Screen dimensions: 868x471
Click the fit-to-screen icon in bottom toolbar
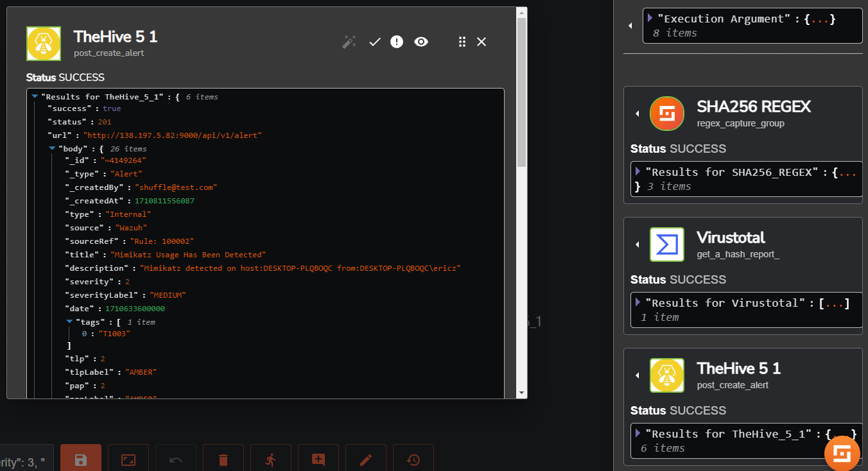pyautogui.click(x=128, y=459)
